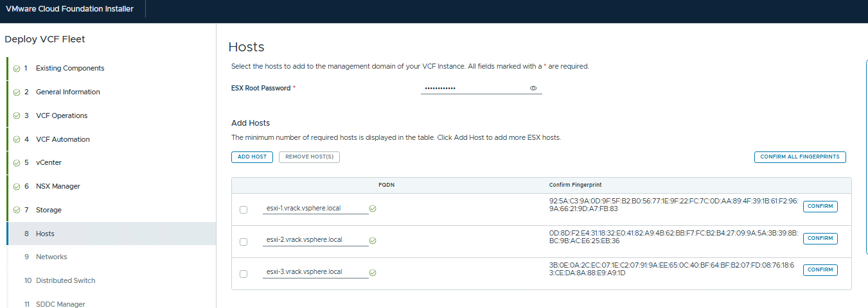Click validation check icon next to esxi-3 FQDN
868x308 pixels.
[373, 273]
